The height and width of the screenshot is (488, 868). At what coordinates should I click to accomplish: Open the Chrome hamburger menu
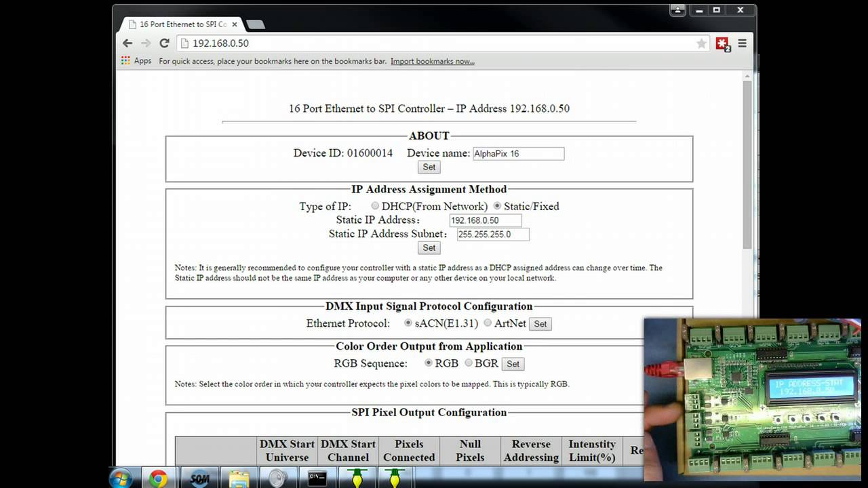[x=742, y=43]
